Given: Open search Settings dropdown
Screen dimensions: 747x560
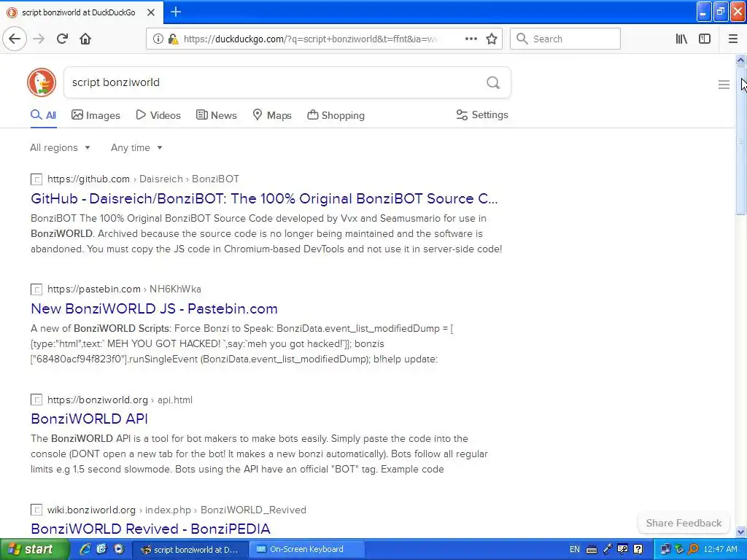Looking at the screenshot, I should click(x=482, y=114).
